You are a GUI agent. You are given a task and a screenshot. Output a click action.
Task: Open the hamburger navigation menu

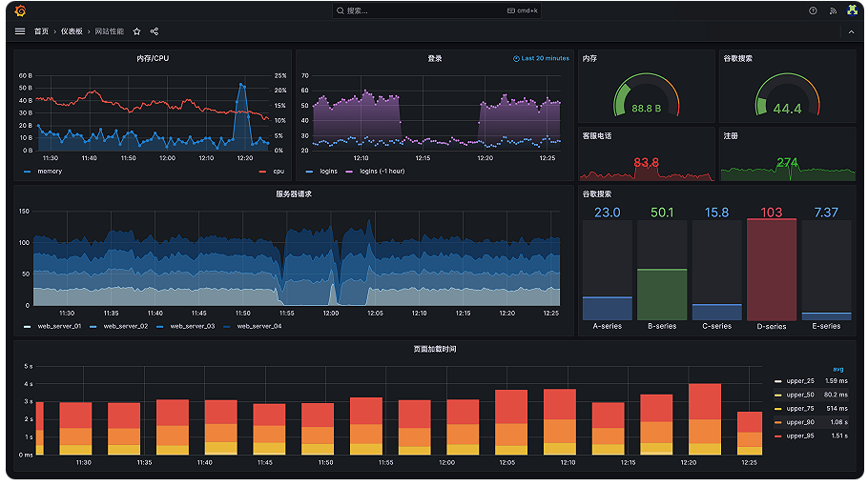coord(20,31)
